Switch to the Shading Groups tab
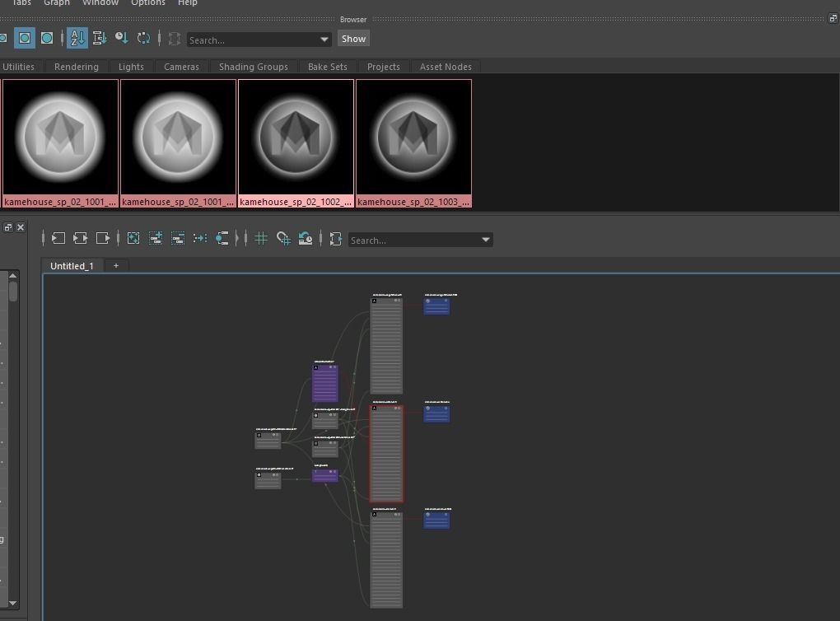840x621 pixels. 254,67
